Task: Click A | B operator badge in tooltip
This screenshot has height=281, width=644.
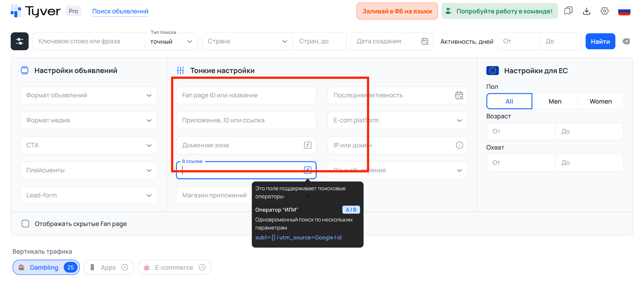Action: 351,210
